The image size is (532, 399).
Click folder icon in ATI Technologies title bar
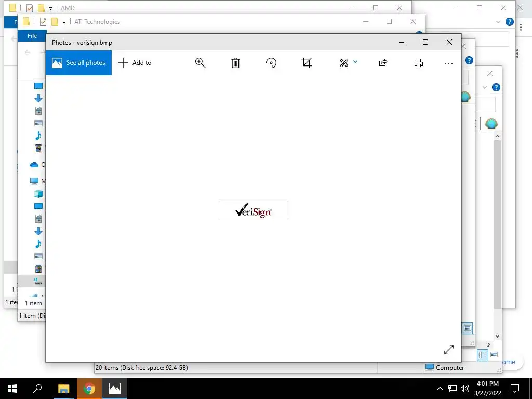pos(26,22)
